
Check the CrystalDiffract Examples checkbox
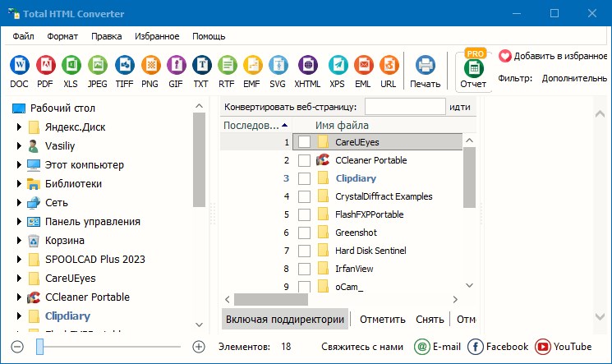[304, 196]
